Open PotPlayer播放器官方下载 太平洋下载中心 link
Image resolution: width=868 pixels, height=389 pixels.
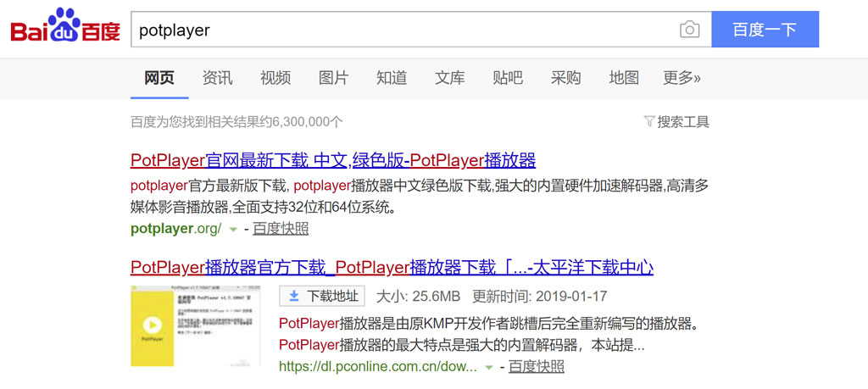click(392, 268)
